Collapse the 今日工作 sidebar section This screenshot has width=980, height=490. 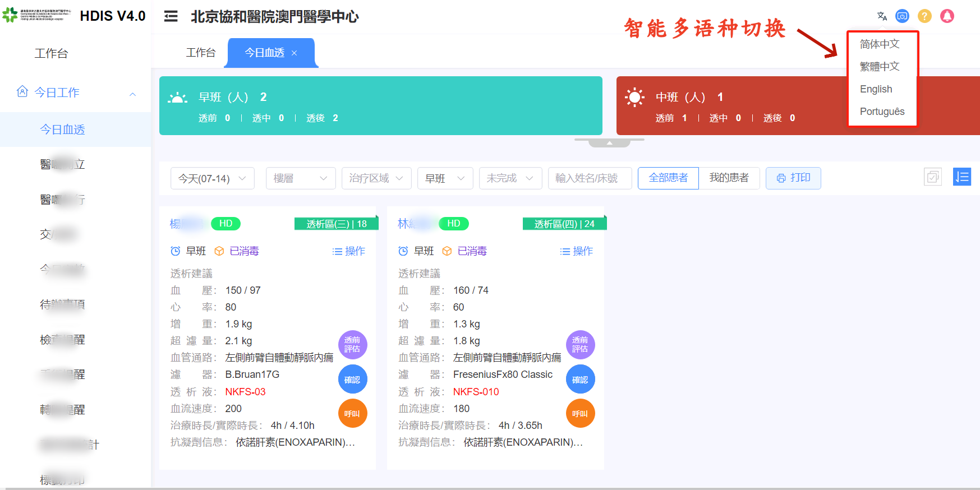(x=132, y=93)
